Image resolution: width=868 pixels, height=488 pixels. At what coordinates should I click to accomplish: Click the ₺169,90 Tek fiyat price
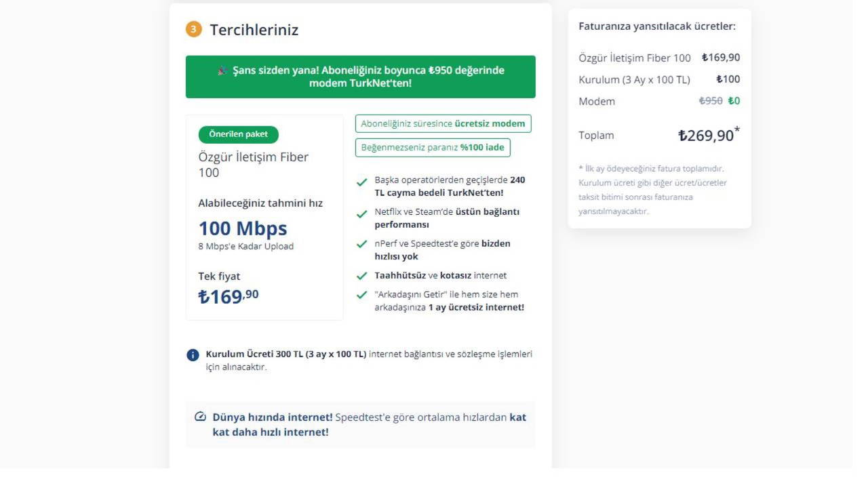[x=228, y=296]
